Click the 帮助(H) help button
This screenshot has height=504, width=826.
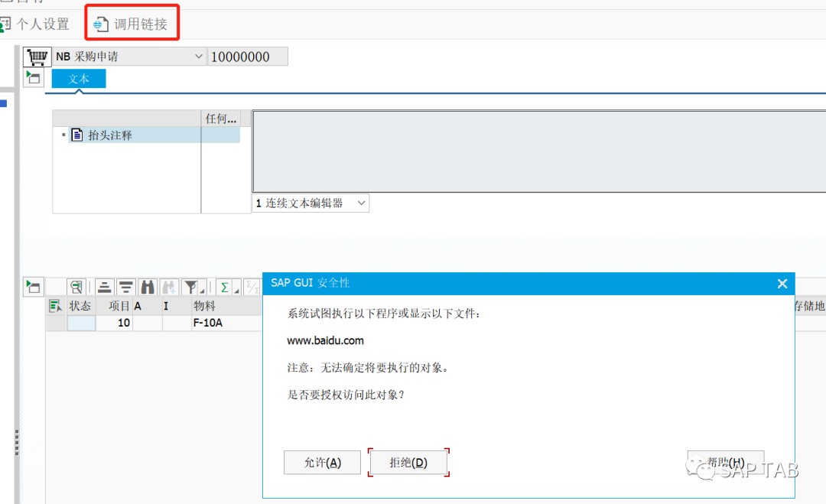pos(725,463)
